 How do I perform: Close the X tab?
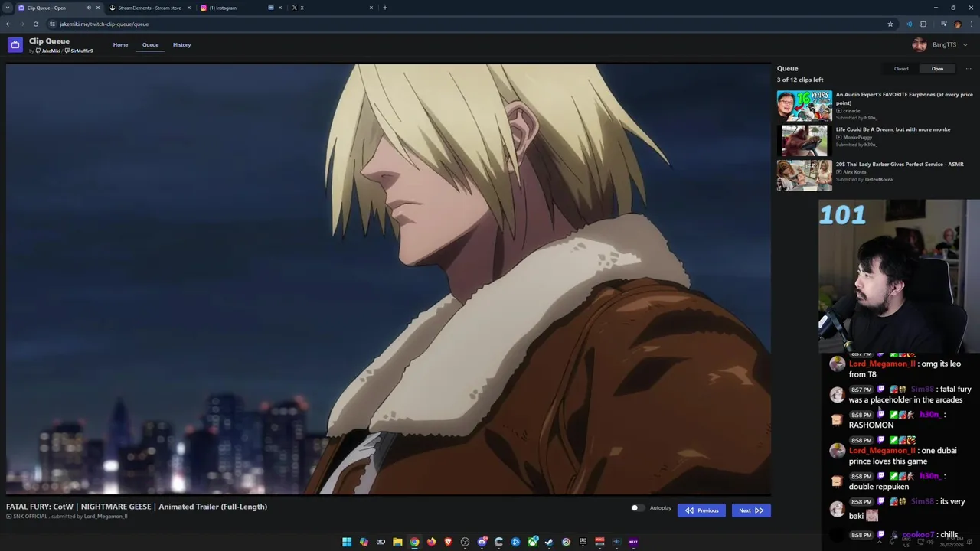371,8
